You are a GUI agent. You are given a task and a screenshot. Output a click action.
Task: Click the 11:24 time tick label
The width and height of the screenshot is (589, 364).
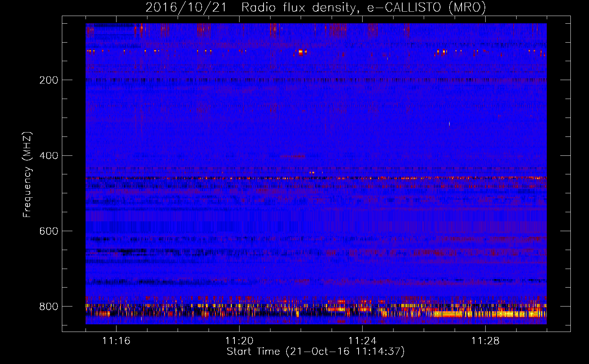coord(363,341)
